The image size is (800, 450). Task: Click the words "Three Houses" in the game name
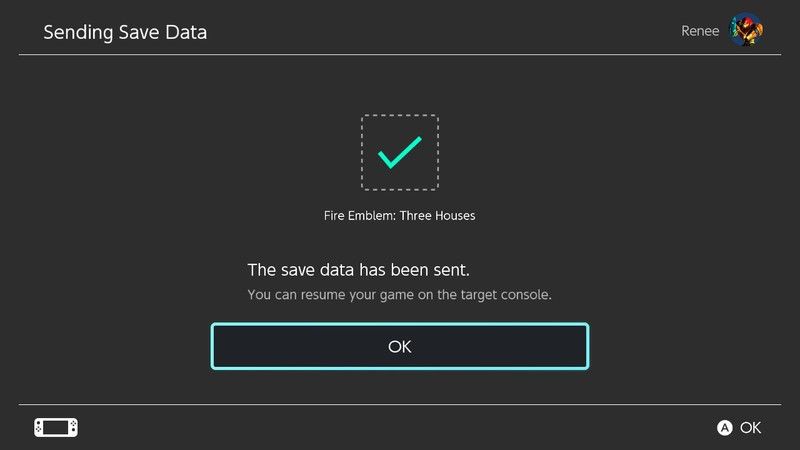[438, 215]
